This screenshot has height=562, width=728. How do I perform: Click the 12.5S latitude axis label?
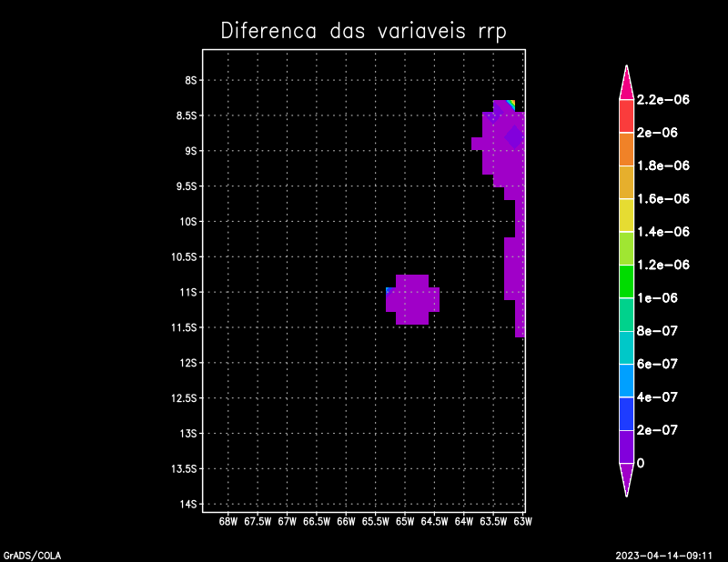[x=185, y=398]
